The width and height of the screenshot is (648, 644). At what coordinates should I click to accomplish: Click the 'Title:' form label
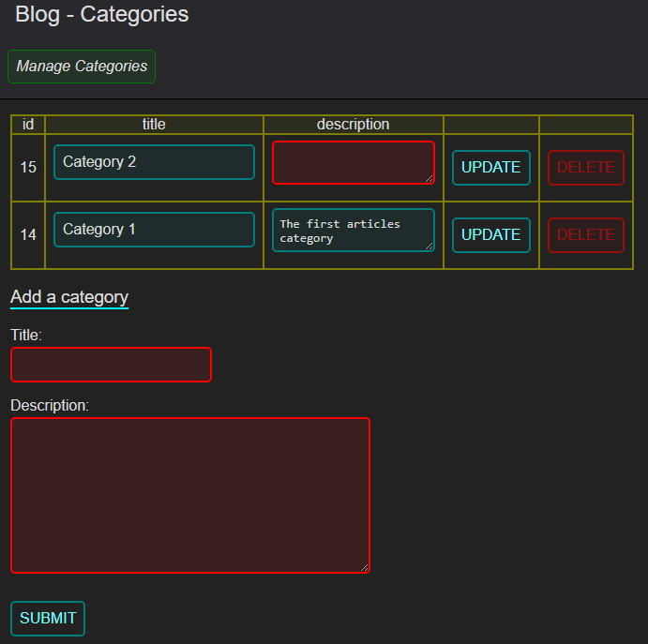[x=26, y=335]
